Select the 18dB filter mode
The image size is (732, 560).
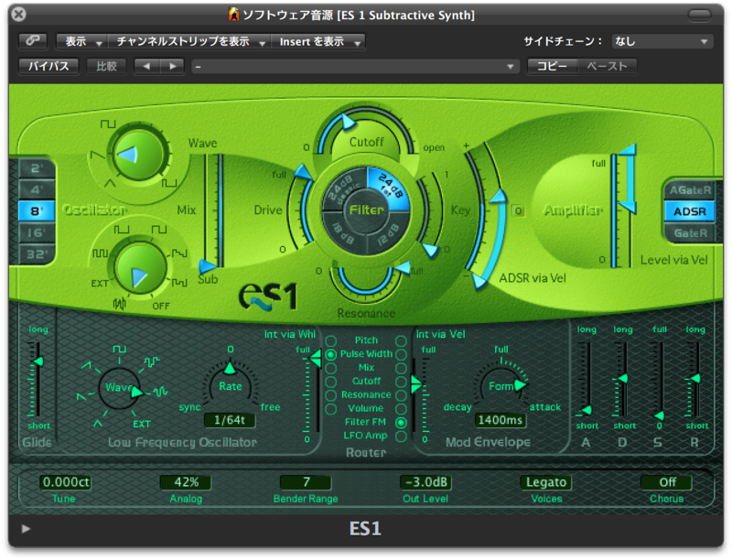pyautogui.click(x=344, y=232)
